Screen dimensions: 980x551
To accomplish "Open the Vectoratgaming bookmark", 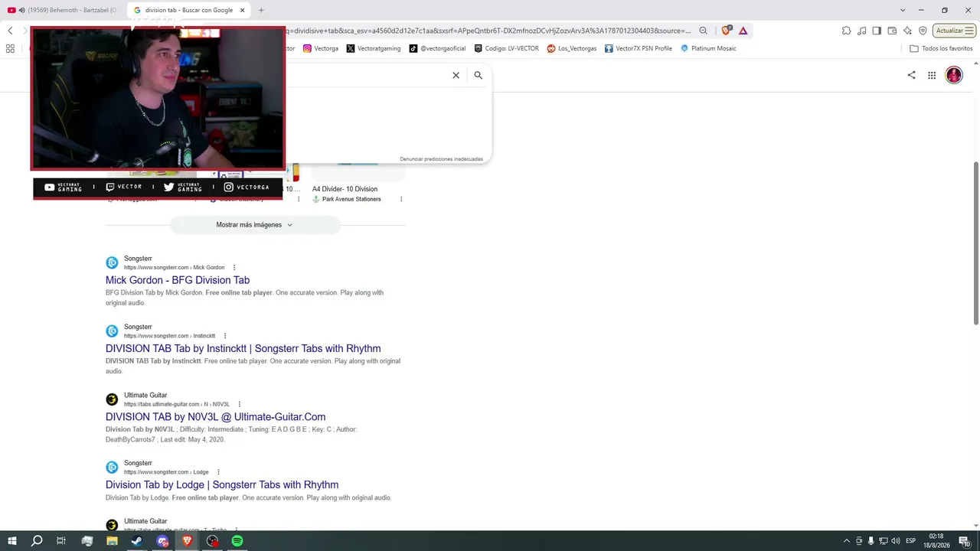I will [374, 48].
